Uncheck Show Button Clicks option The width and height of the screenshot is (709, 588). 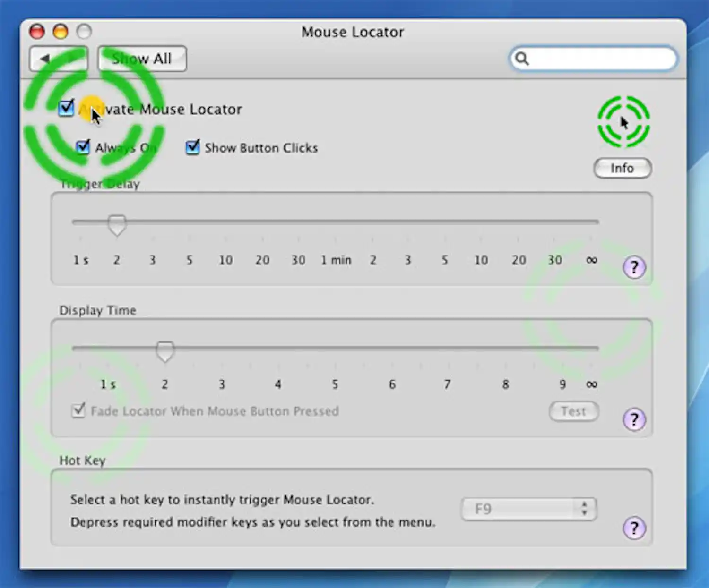(192, 147)
